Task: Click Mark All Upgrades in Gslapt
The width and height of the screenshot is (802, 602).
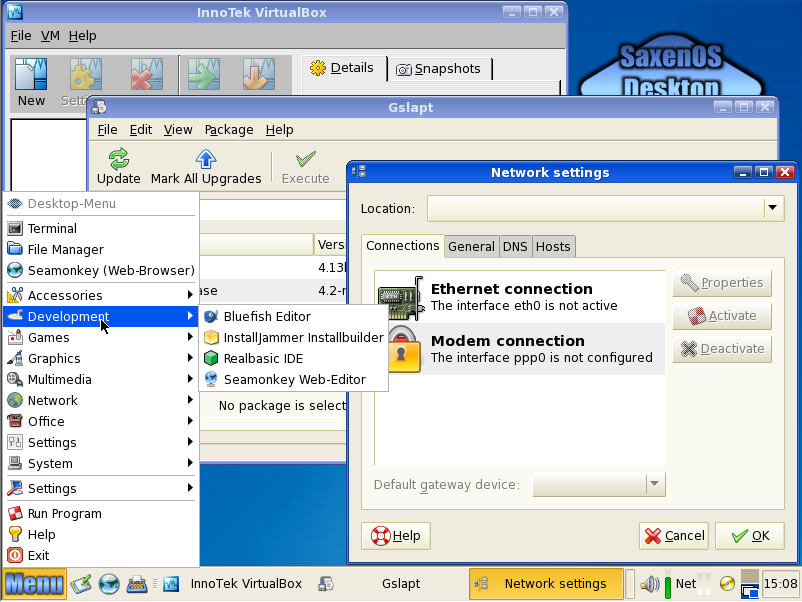Action: pos(206,167)
